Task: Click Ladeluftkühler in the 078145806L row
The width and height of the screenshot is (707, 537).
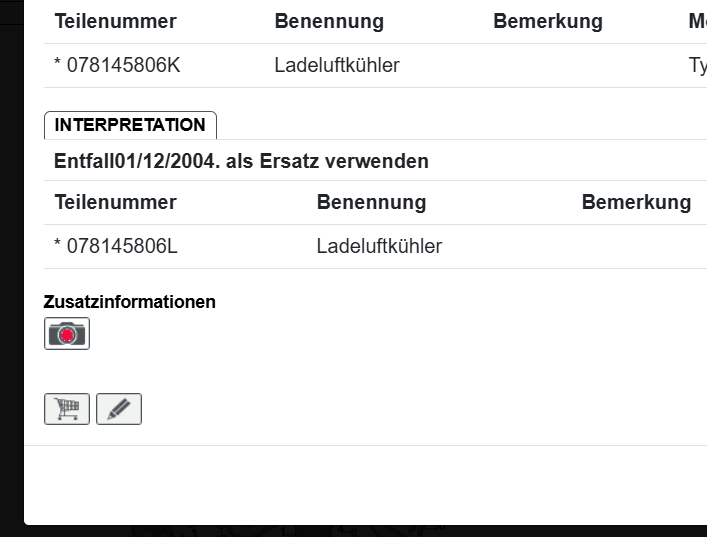Action: coord(379,246)
